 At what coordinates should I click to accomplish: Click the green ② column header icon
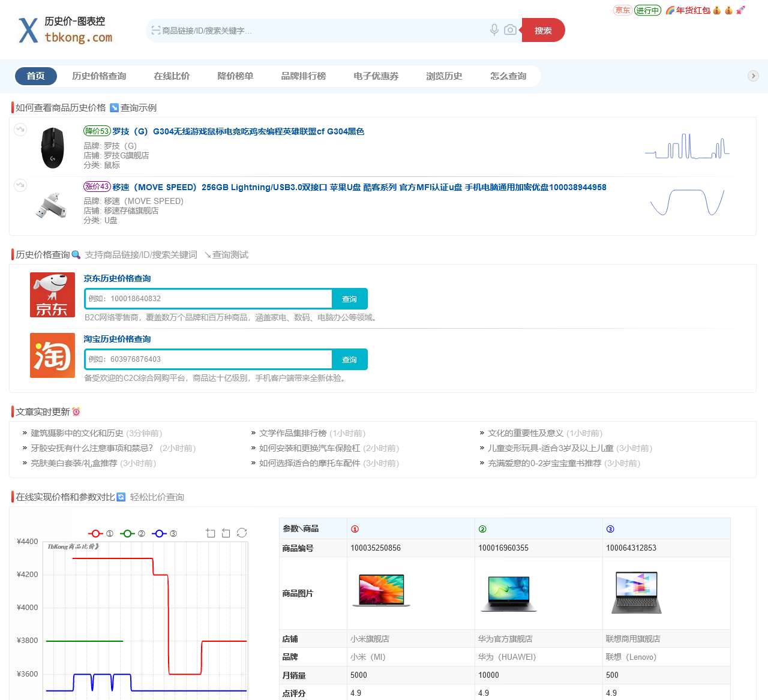[x=482, y=529]
